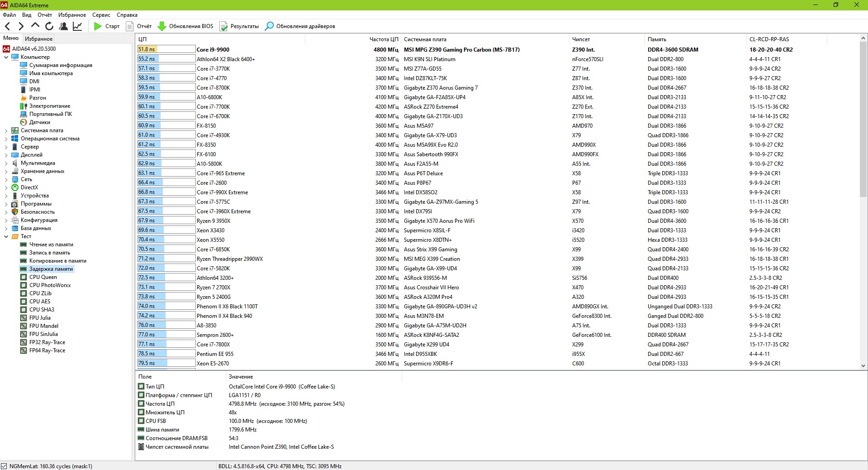The width and height of the screenshot is (868, 470).
Task: Expand the Системная плата node
Action: pyautogui.click(x=6, y=130)
